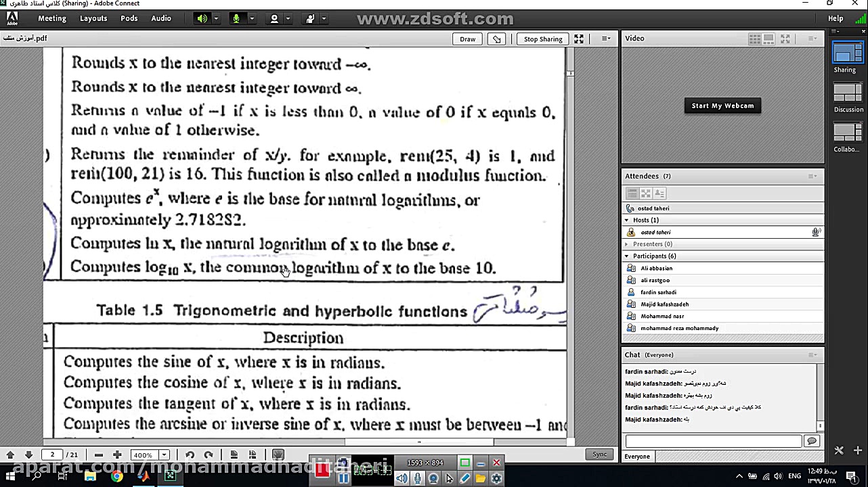Screen dimensions: 868x487
Task: Open raise hand status dropdown arrow
Action: 324,18
